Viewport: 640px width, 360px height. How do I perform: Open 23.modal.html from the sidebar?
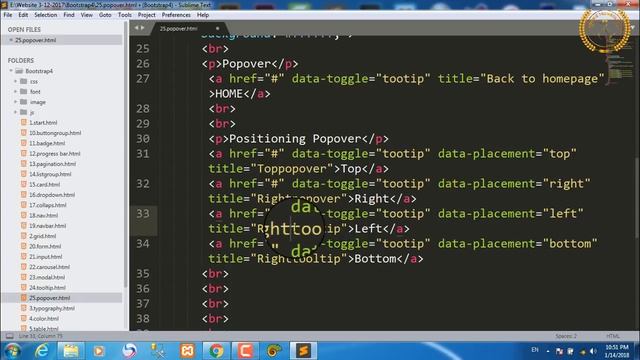[47, 277]
